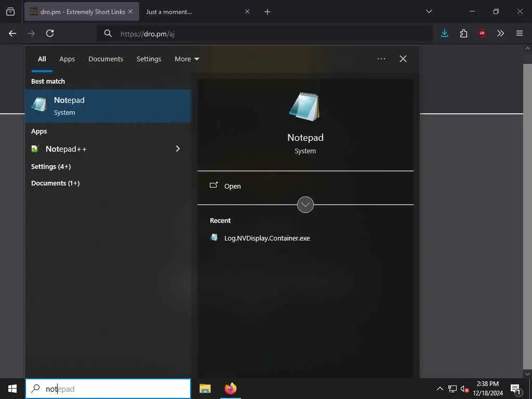Switch to Firefox via its taskbar icon
The width and height of the screenshot is (532, 399).
coord(231,389)
